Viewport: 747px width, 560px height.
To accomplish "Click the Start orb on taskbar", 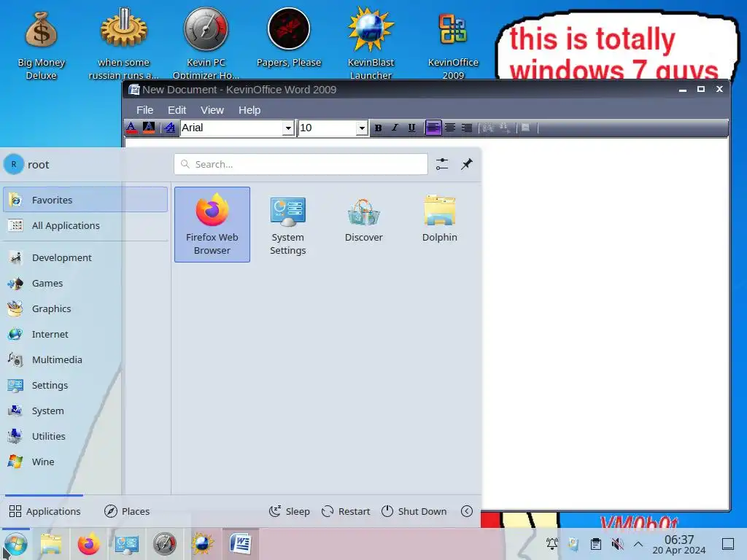I will 15,544.
